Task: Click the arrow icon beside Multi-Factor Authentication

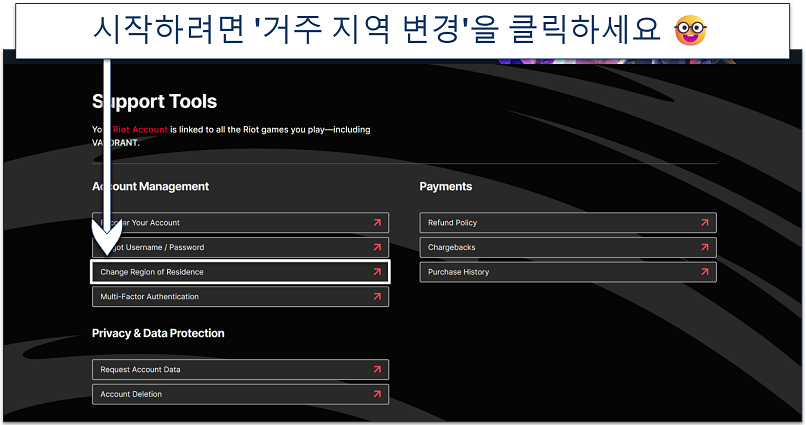Action: point(377,297)
